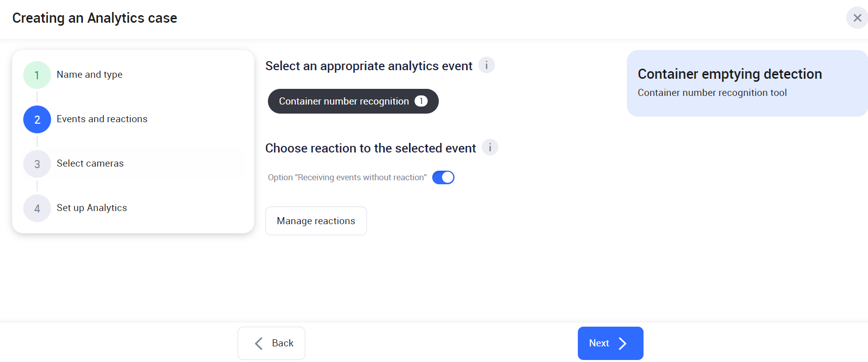This screenshot has height=362, width=868.
Task: Jump to Set up Analytics step
Action: point(92,208)
